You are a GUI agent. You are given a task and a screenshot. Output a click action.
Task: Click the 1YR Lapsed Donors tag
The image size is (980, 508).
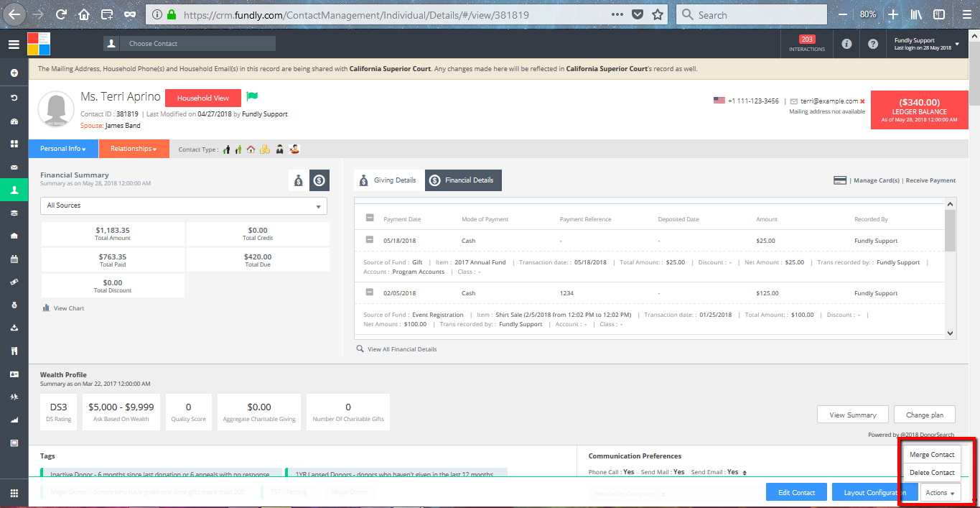396,474
